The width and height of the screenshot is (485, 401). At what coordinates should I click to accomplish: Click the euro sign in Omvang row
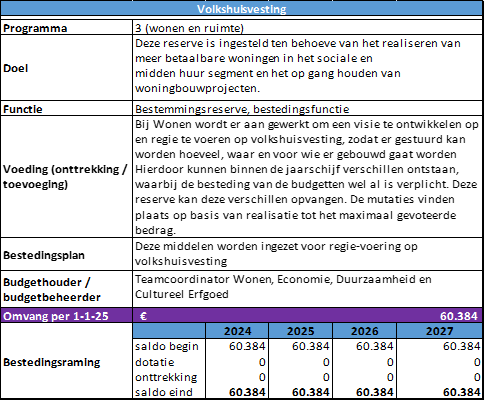click(143, 316)
